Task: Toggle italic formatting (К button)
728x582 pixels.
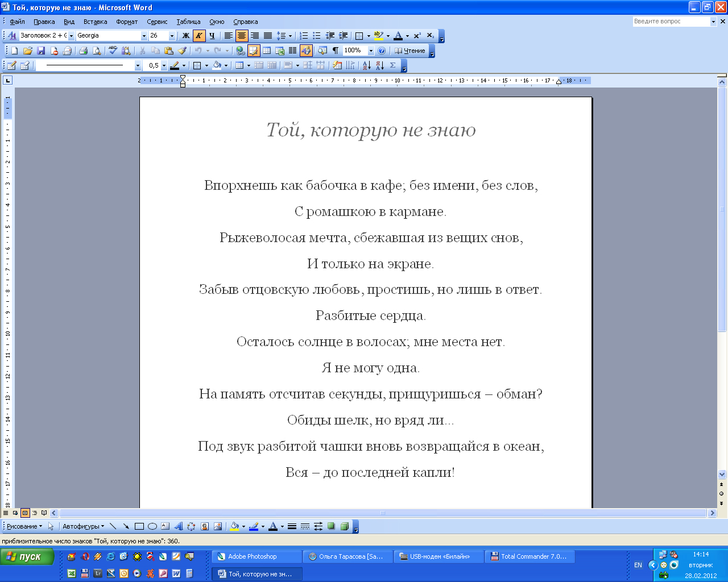Action: click(198, 36)
